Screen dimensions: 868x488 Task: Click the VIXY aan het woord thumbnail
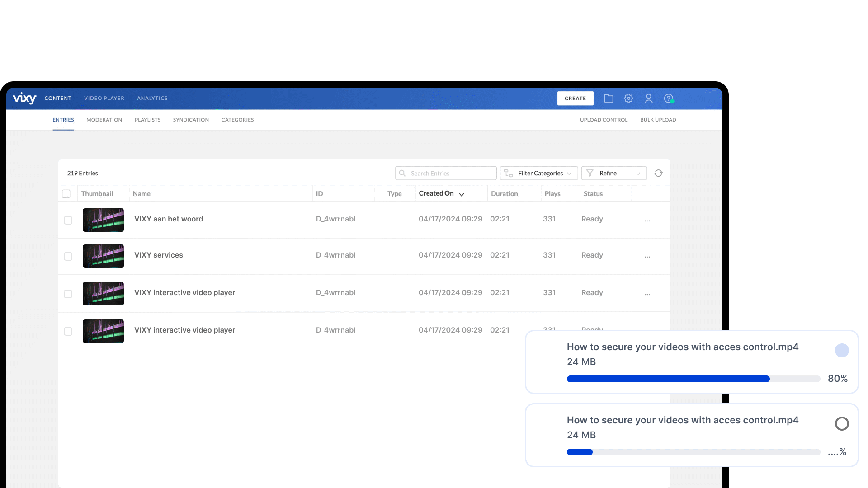(x=103, y=220)
